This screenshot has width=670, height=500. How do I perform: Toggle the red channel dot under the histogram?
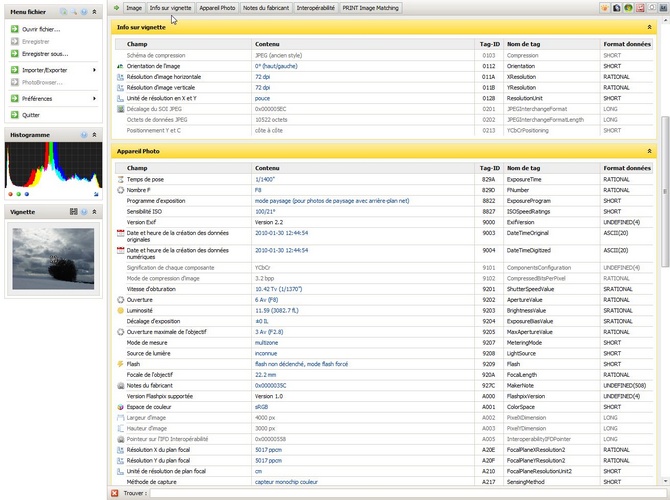(x=9, y=194)
